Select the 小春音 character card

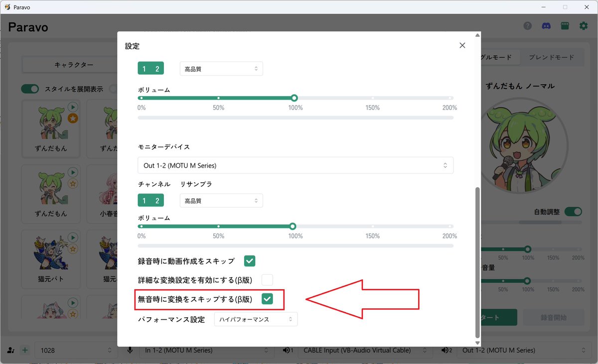pyautogui.click(x=103, y=193)
